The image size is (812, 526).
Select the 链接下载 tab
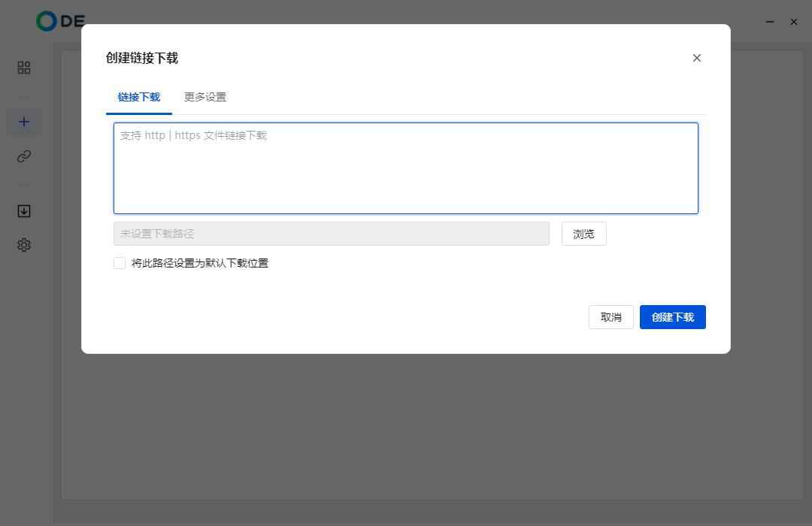tap(138, 97)
